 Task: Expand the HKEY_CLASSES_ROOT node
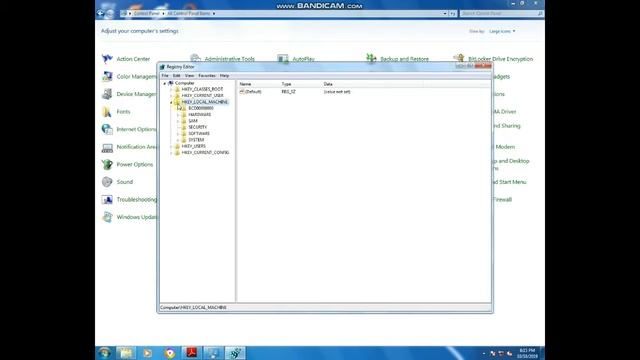pyautogui.click(x=171, y=89)
